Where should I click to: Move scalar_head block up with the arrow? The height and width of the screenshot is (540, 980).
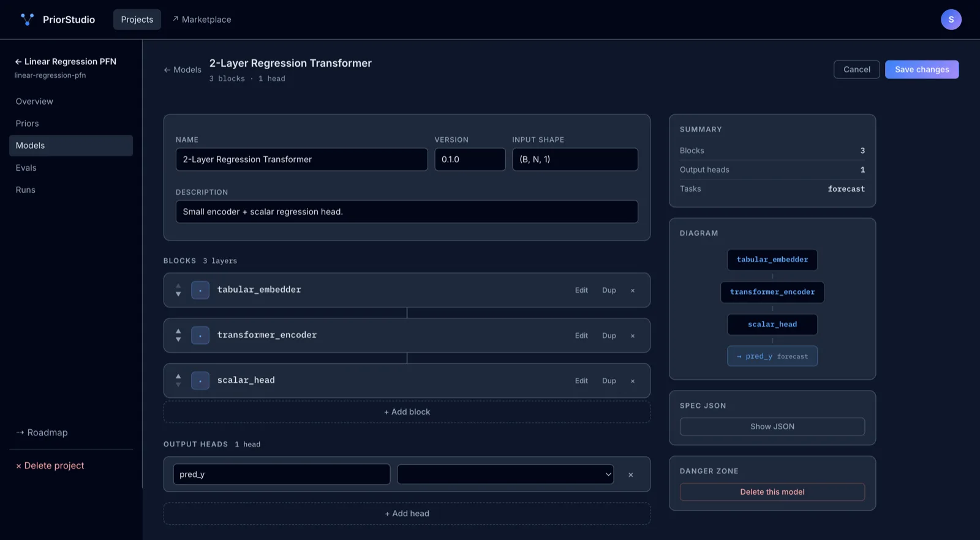(x=178, y=377)
